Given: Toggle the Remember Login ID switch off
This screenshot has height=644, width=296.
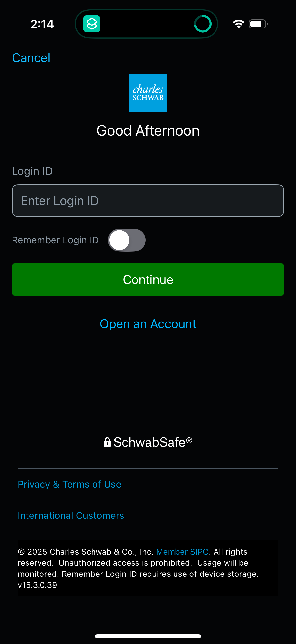Looking at the screenshot, I should pos(127,240).
